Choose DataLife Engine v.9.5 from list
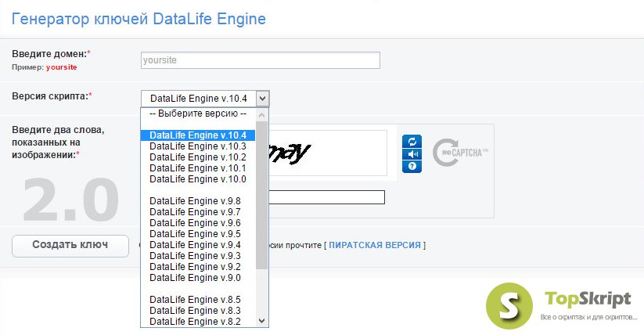Screen dimensions: 644x335 pyautogui.click(x=198, y=234)
